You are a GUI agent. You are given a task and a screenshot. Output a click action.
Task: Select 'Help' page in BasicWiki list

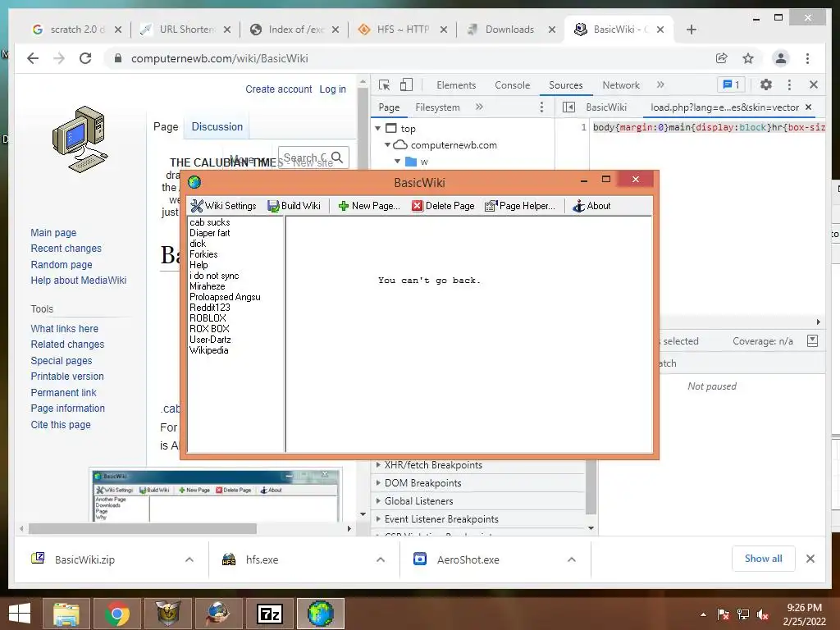pyautogui.click(x=199, y=265)
